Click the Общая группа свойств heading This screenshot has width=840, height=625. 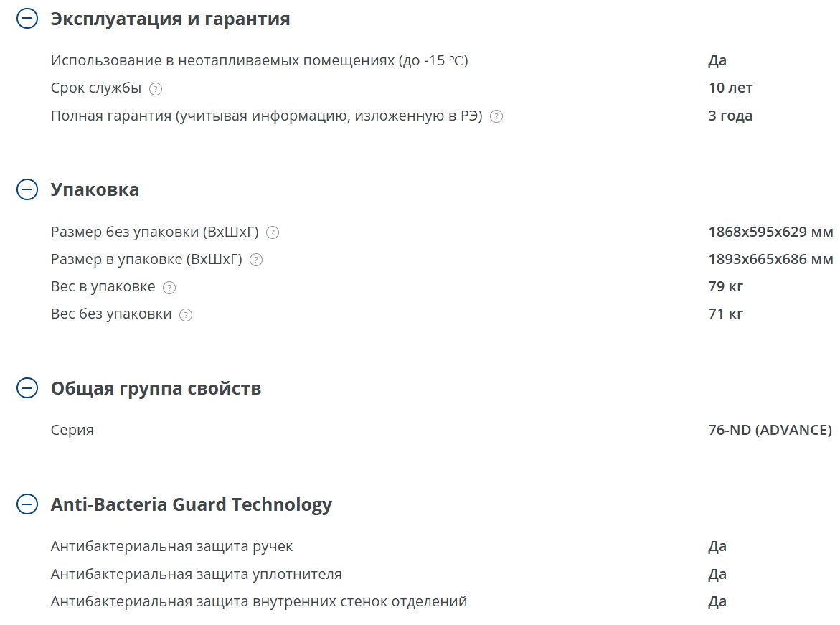156,389
